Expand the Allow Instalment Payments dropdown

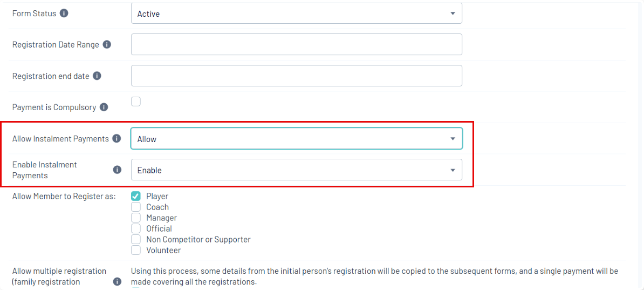[x=296, y=139]
